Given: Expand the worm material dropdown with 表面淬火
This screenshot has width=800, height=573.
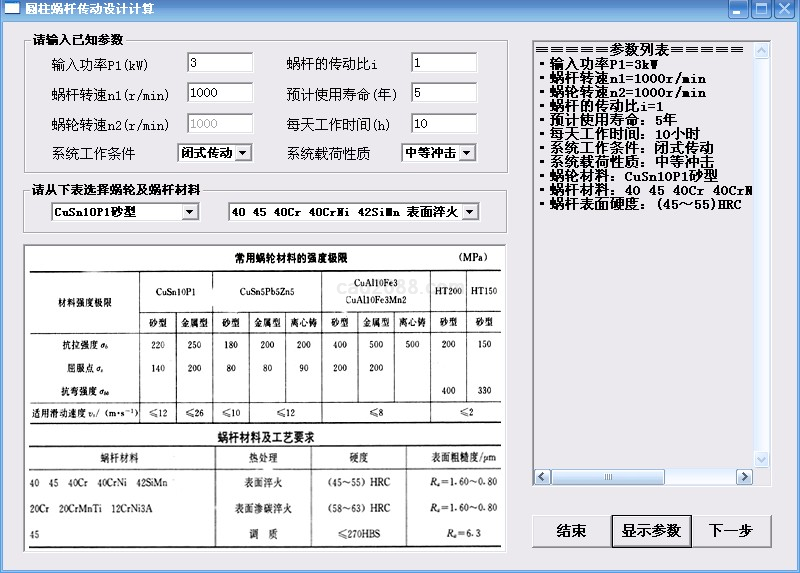Looking at the screenshot, I should [470, 212].
